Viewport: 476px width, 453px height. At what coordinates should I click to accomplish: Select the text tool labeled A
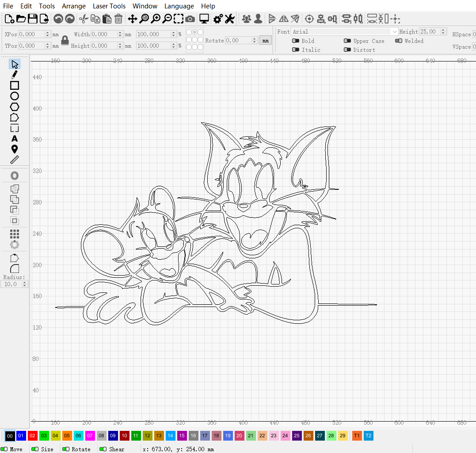point(15,138)
